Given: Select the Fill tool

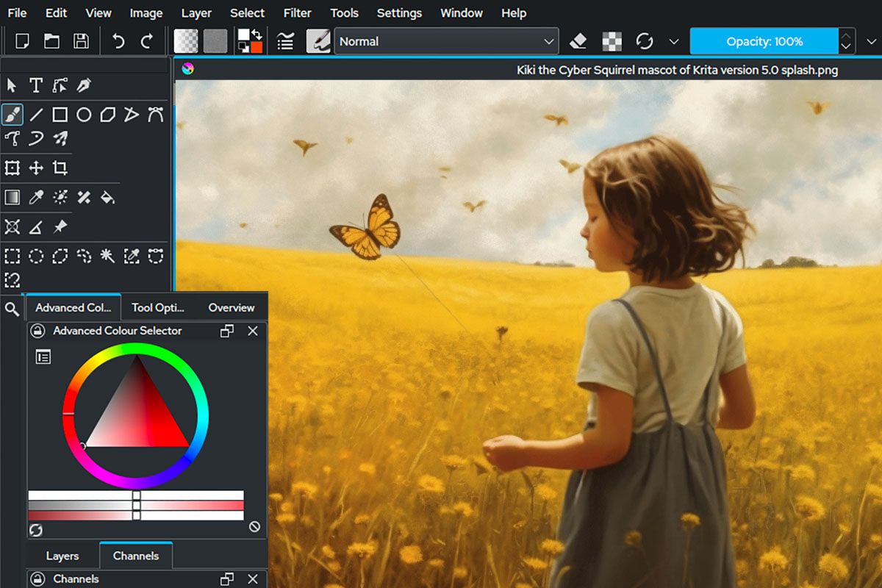Looking at the screenshot, I should (x=107, y=197).
